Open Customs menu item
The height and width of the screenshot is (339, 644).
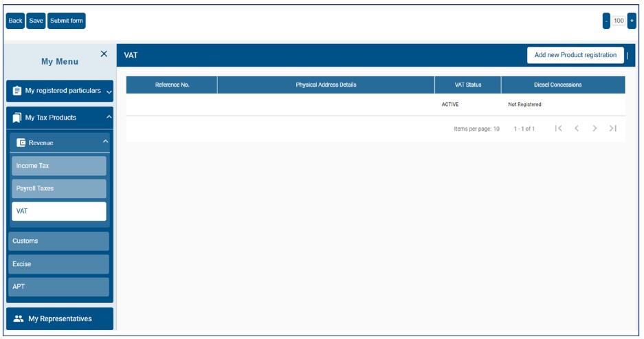(x=58, y=241)
